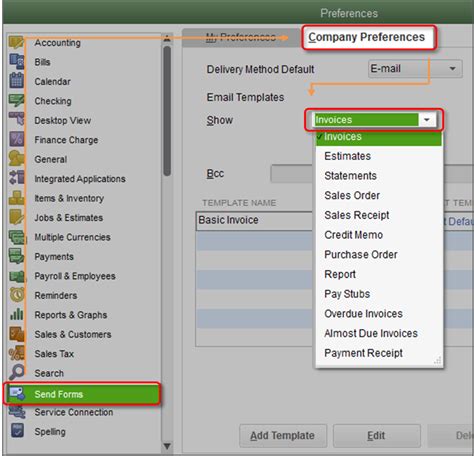Viewport: 474px width, 456px height.
Task: Select checked Invoices option in list
Action: point(379,138)
